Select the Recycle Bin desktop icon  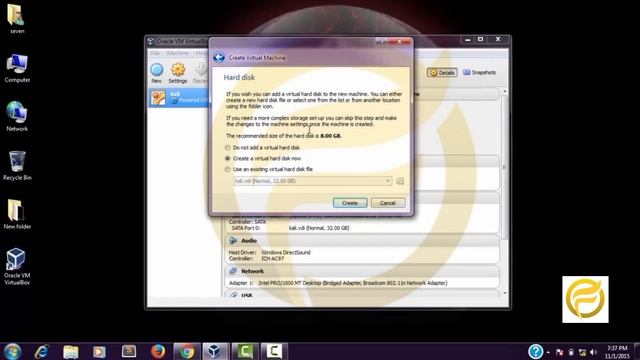point(17,165)
